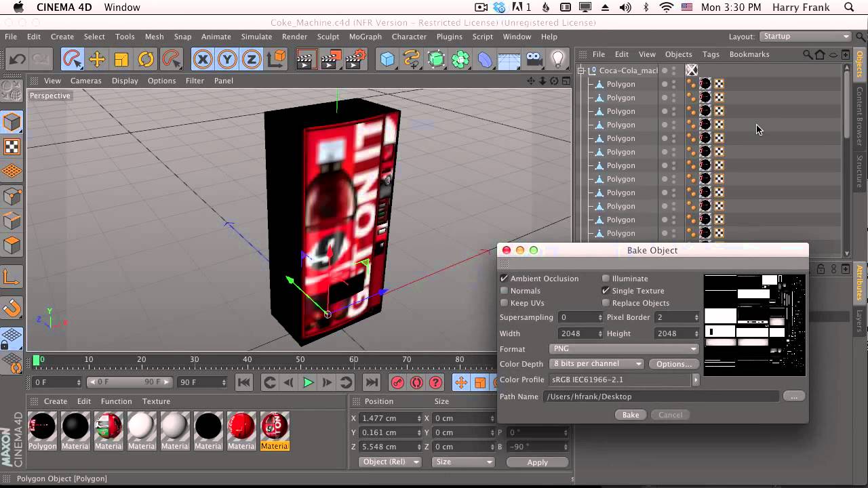
Task: Switch to Texture mode checkerboard icon
Action: click(12, 146)
